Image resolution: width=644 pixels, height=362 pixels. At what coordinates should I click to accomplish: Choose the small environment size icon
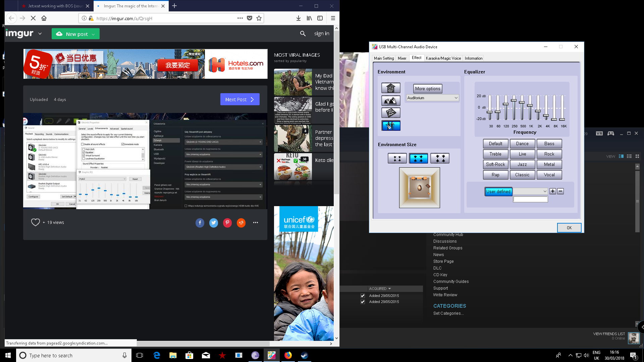397,158
